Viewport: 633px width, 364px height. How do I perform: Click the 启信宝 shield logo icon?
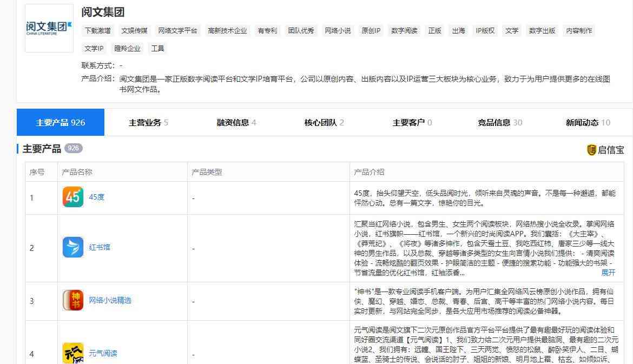591,150
